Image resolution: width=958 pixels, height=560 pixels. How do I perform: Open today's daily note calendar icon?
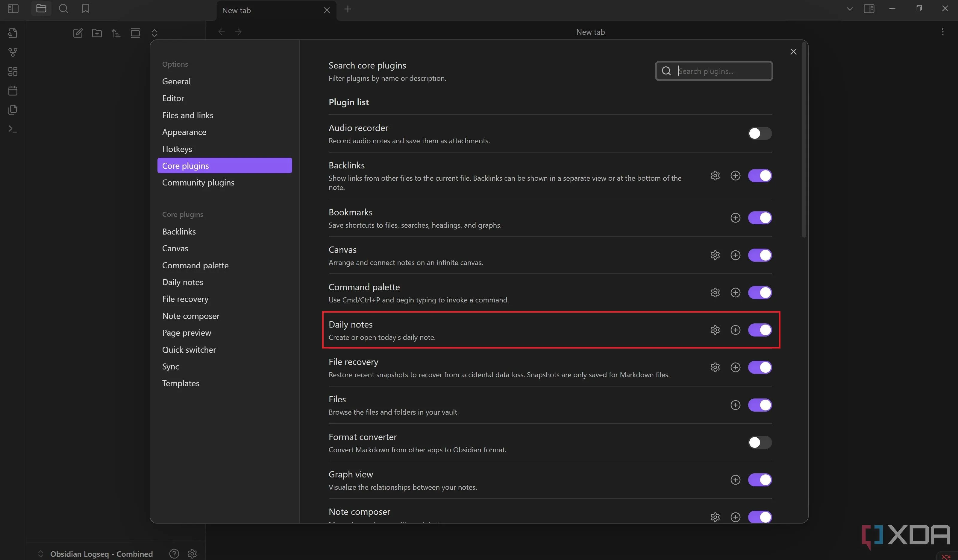(13, 90)
